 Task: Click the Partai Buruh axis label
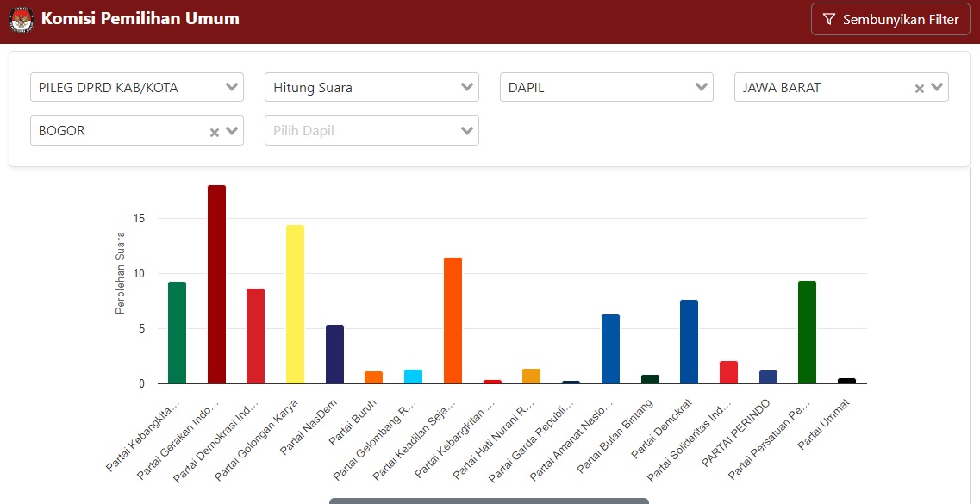(x=353, y=420)
